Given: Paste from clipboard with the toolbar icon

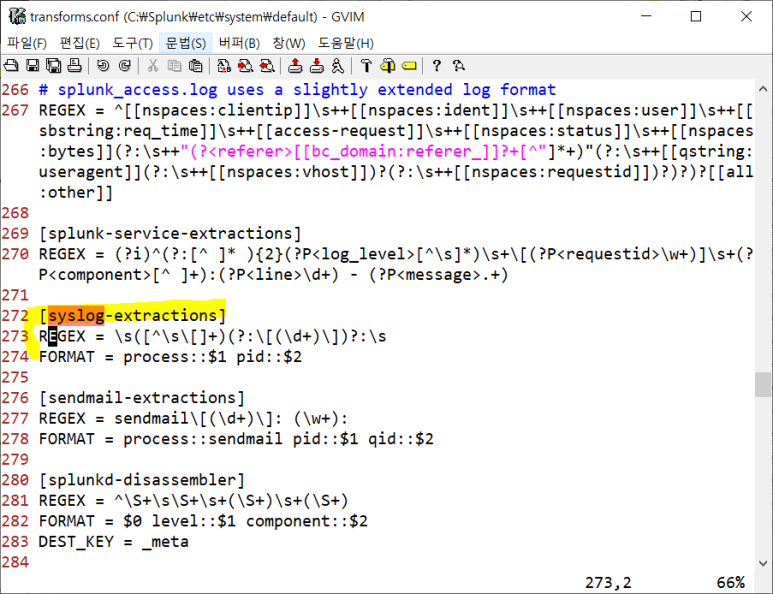Looking at the screenshot, I should 196,66.
